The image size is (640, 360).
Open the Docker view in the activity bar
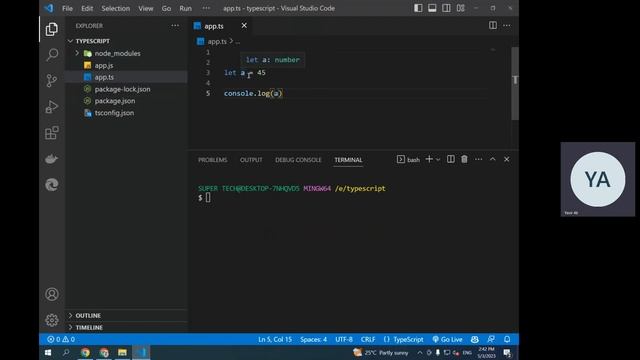[51, 159]
